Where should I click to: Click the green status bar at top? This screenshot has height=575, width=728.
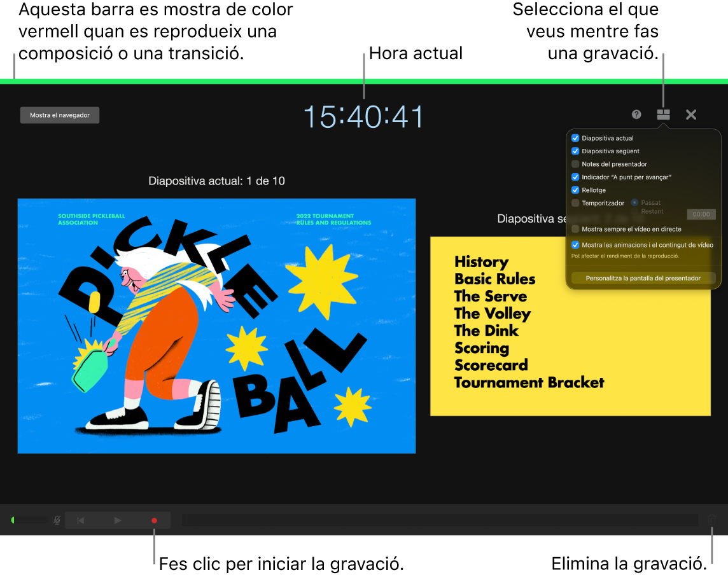pyautogui.click(x=364, y=81)
